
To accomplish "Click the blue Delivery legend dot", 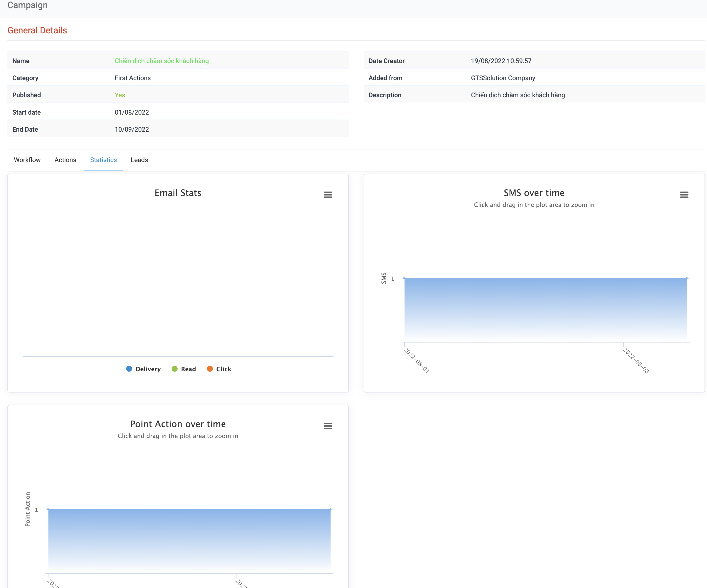I will 129,369.
